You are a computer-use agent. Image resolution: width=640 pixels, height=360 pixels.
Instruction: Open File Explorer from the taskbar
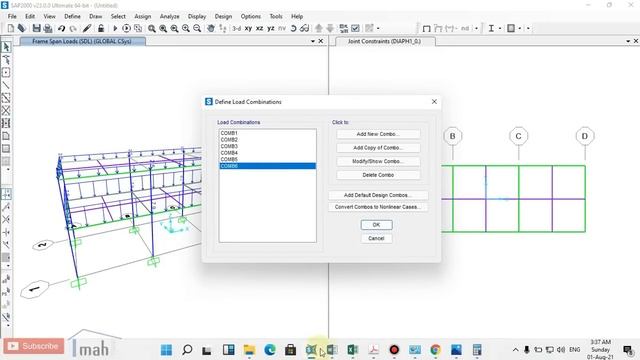coord(249,350)
